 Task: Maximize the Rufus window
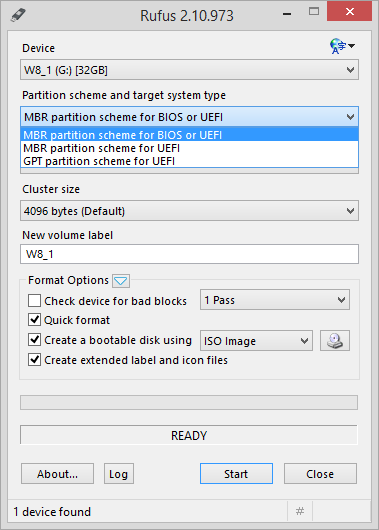click(314, 12)
